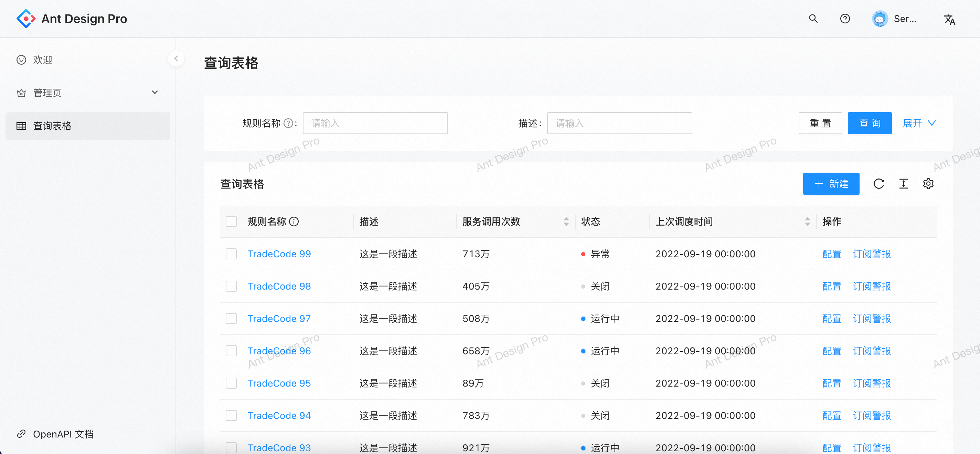Open column settings gear icon

[928, 184]
